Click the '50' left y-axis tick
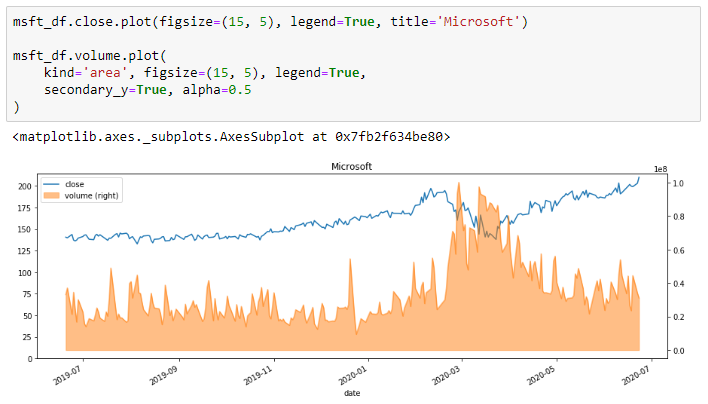The image size is (708, 404). point(28,316)
